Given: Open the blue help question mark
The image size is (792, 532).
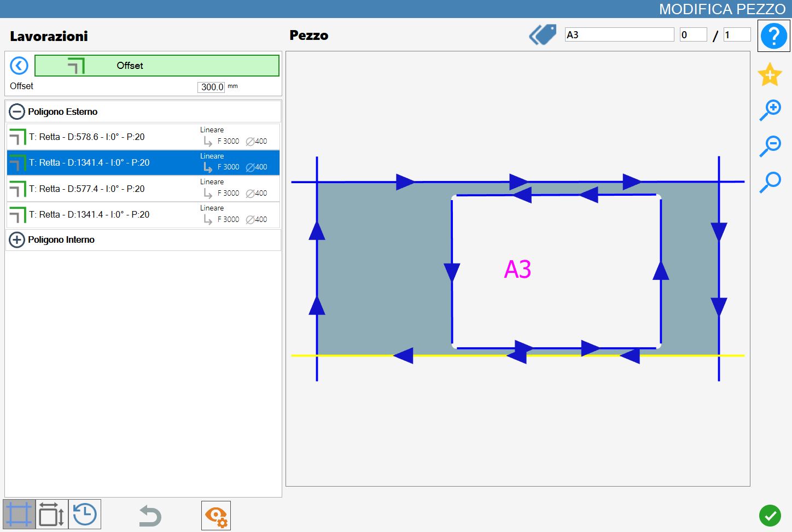Looking at the screenshot, I should pyautogui.click(x=773, y=36).
